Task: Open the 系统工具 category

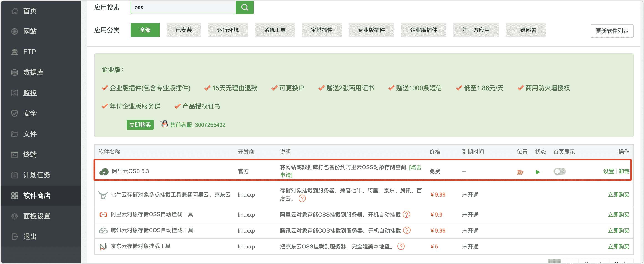Action: [x=275, y=30]
